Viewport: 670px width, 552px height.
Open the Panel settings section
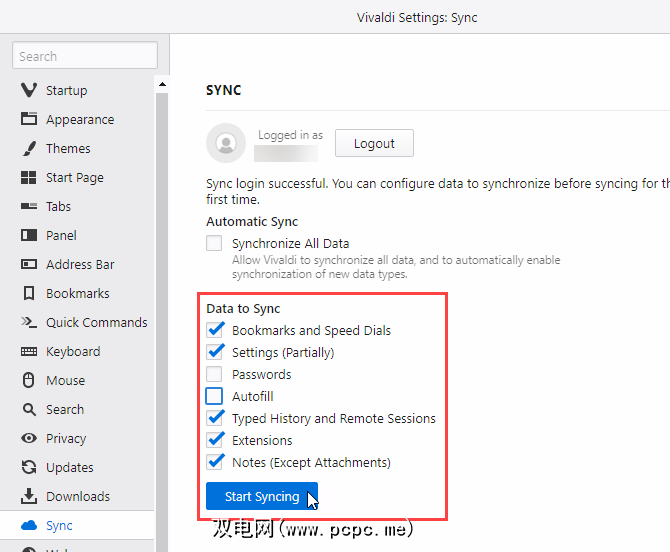[62, 235]
